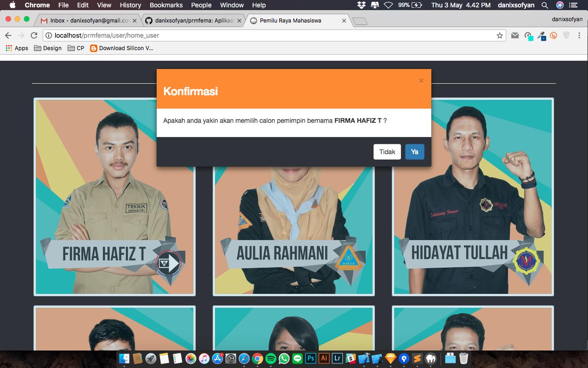Open the Chrome three-dot menu
This screenshot has height=368, width=588.
579,35
